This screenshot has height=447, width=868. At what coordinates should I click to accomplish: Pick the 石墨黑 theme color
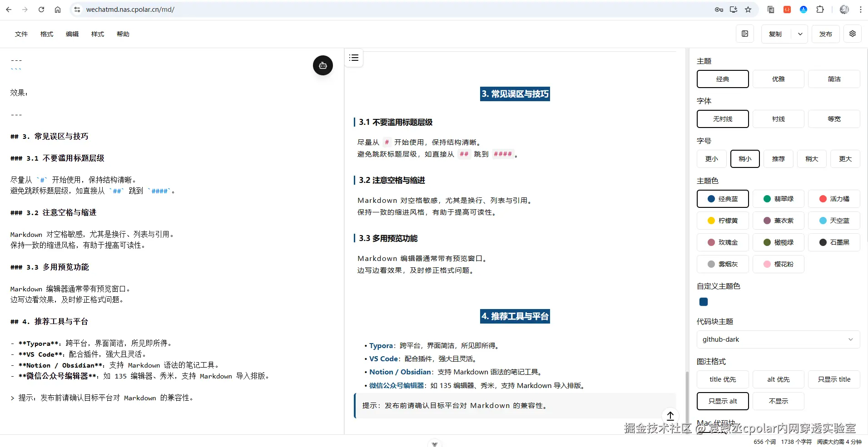point(834,242)
